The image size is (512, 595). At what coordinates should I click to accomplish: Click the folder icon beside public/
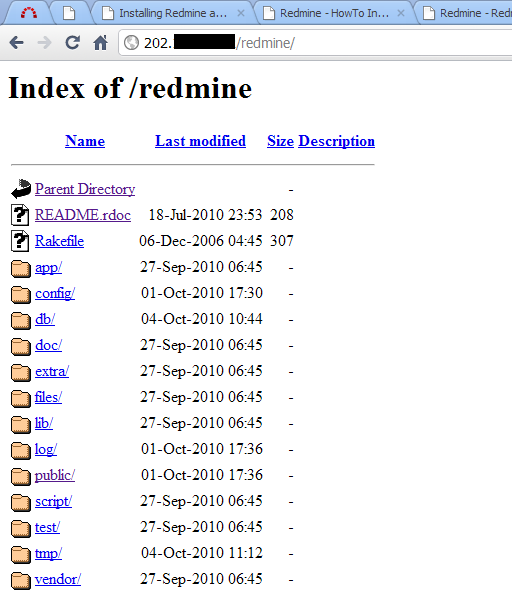click(21, 477)
